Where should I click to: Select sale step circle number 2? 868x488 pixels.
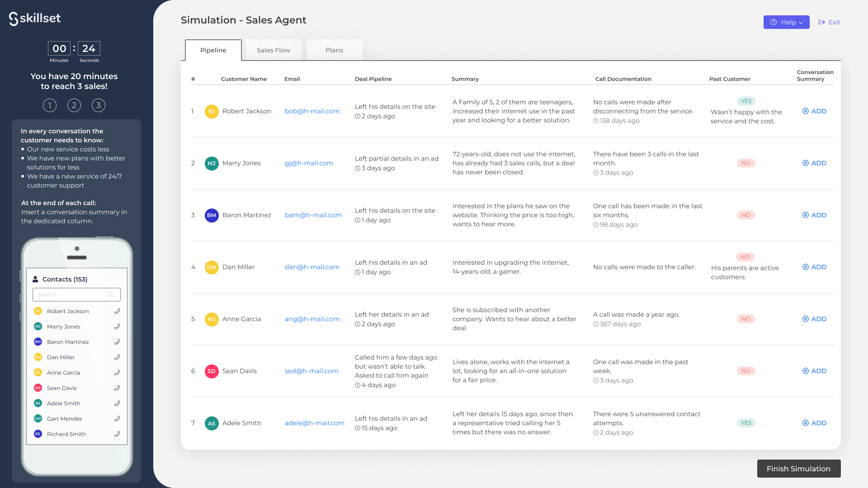(74, 105)
